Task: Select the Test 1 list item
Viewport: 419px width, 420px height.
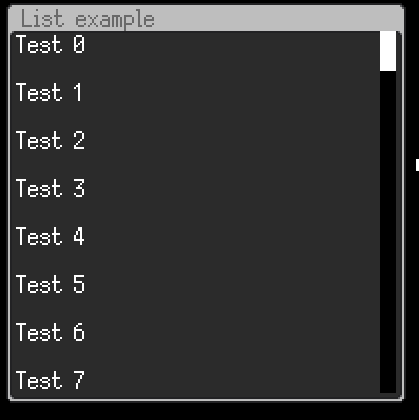Action: pos(195,92)
